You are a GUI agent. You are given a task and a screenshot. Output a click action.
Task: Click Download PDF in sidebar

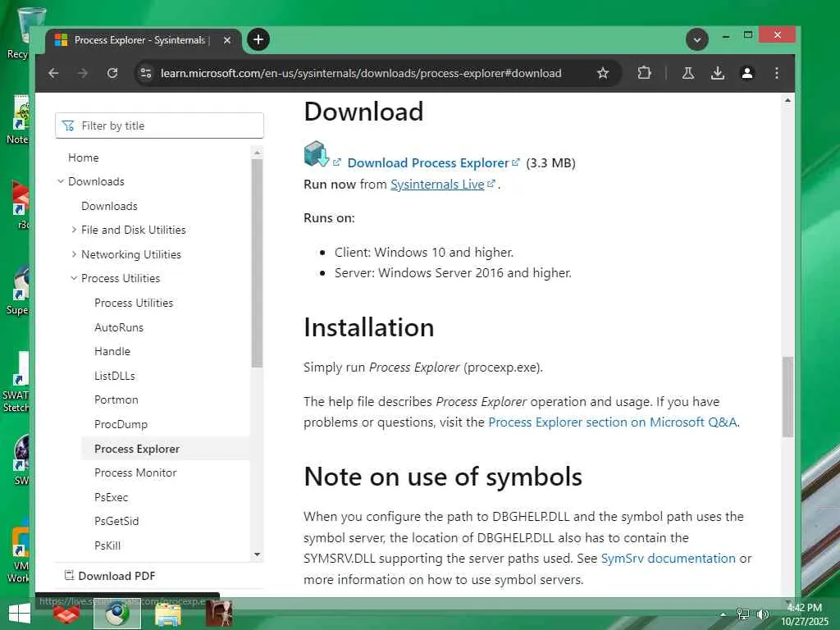pyautogui.click(x=111, y=576)
